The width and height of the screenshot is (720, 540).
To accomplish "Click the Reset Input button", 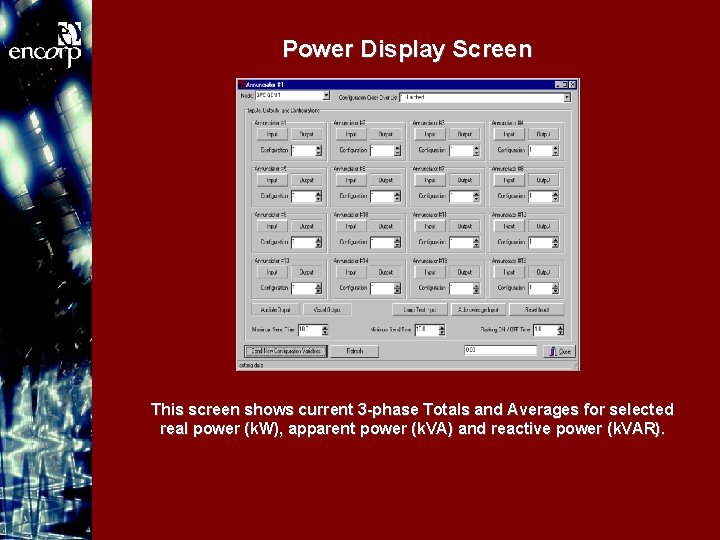I will [x=536, y=309].
